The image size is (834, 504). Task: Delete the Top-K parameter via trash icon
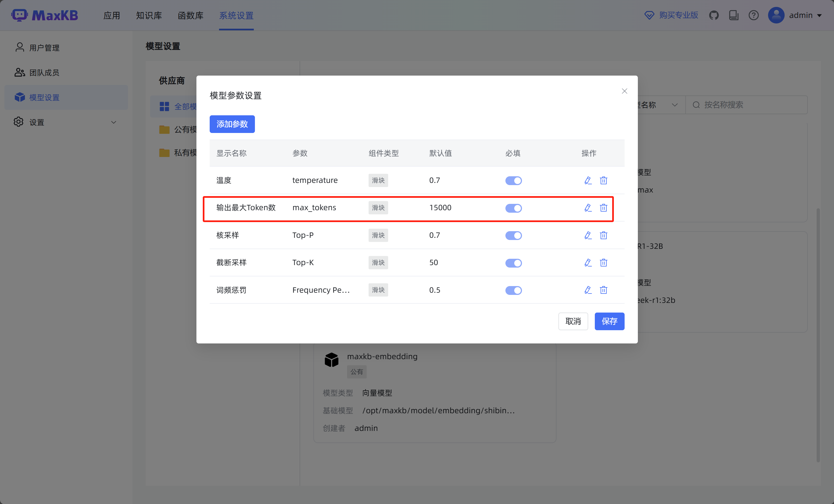604,263
